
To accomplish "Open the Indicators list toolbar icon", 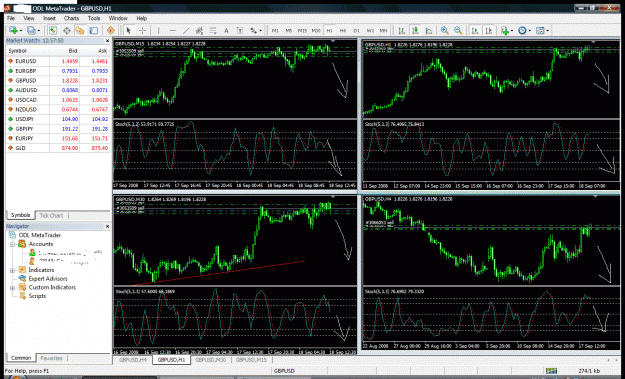I will [x=505, y=30].
